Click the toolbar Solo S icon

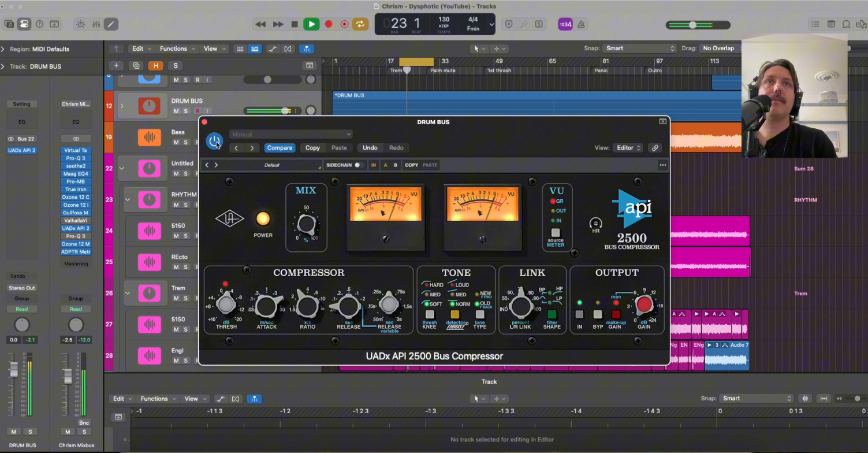coord(539,24)
